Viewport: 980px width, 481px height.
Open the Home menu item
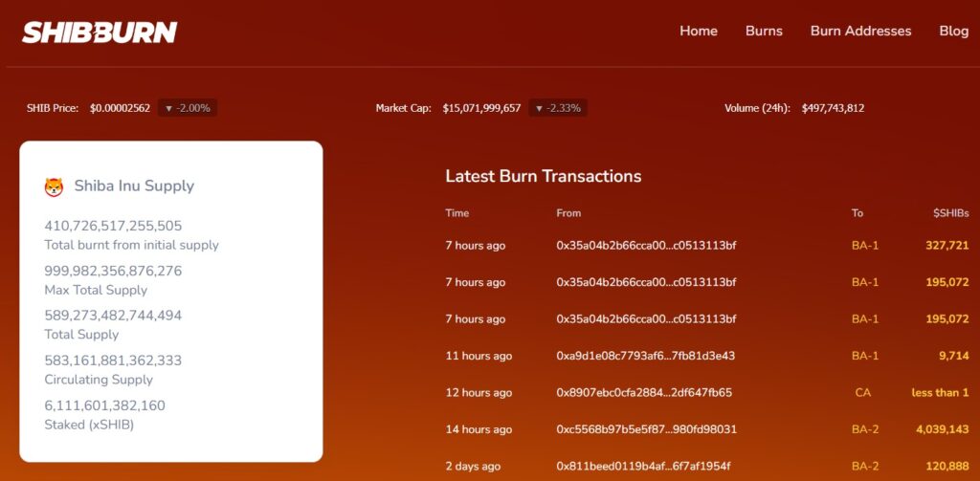point(698,31)
